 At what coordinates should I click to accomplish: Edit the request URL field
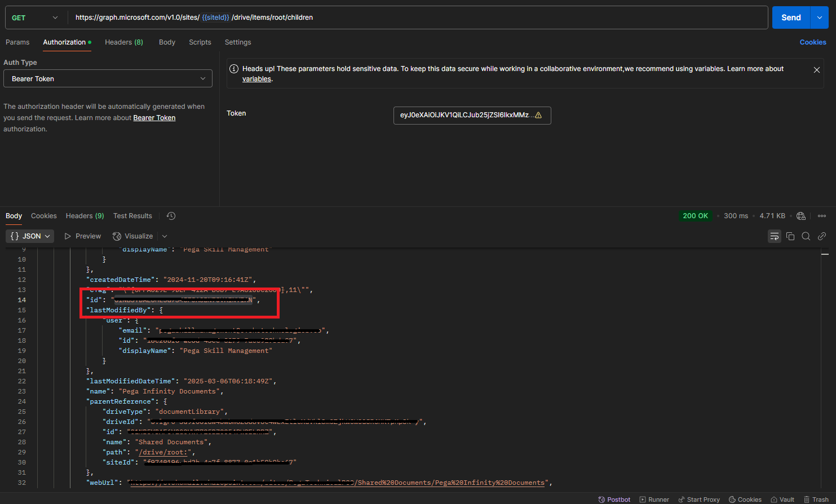tap(418, 17)
